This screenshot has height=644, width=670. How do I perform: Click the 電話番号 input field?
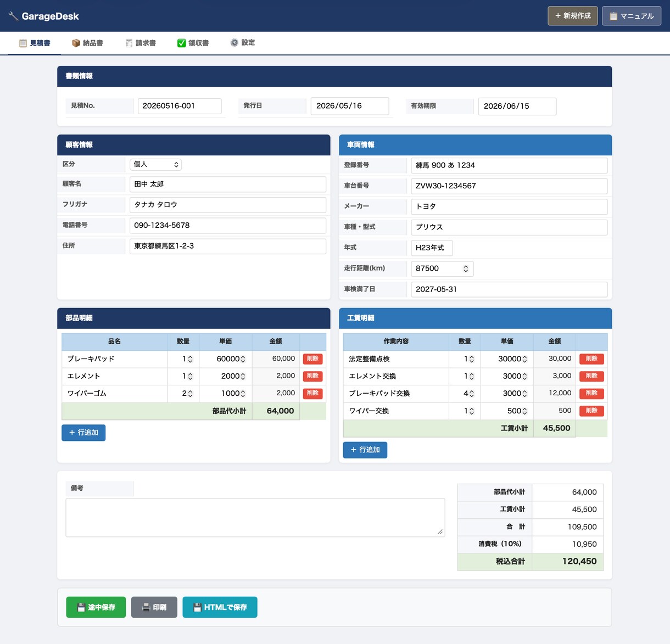click(228, 226)
